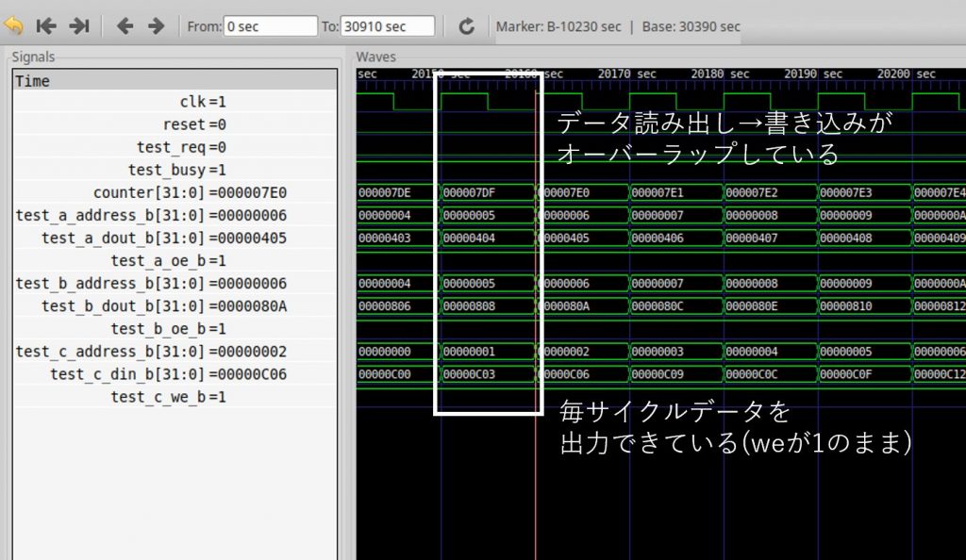Click the undo zoom arrow icon

(x=14, y=25)
